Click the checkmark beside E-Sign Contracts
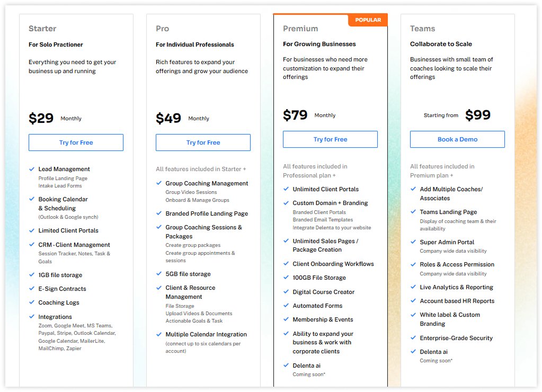The height and width of the screenshot is (392, 542). tap(32, 288)
